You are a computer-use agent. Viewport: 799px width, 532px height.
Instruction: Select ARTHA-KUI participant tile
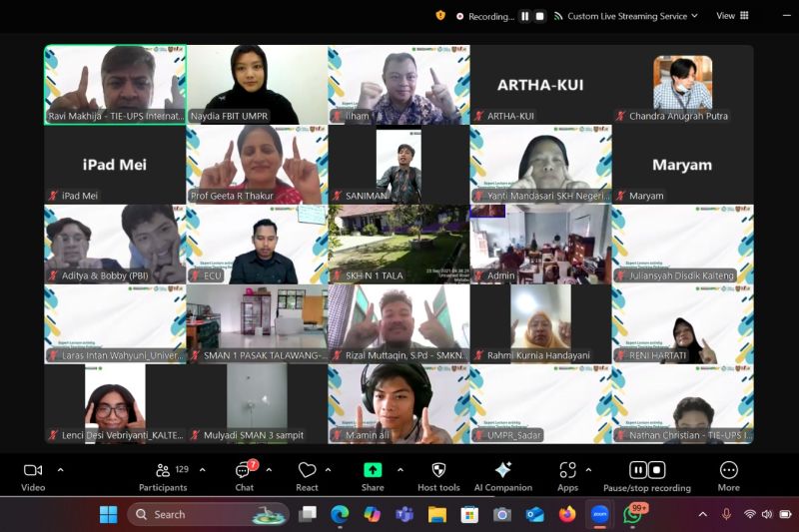540,85
